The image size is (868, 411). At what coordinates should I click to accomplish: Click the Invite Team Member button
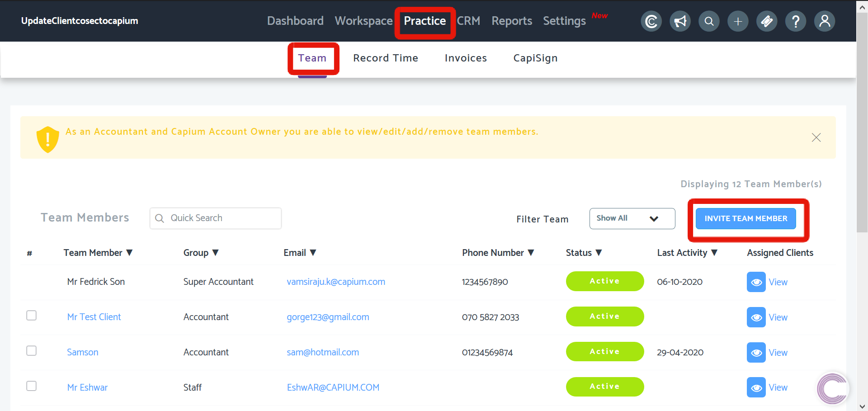745,218
